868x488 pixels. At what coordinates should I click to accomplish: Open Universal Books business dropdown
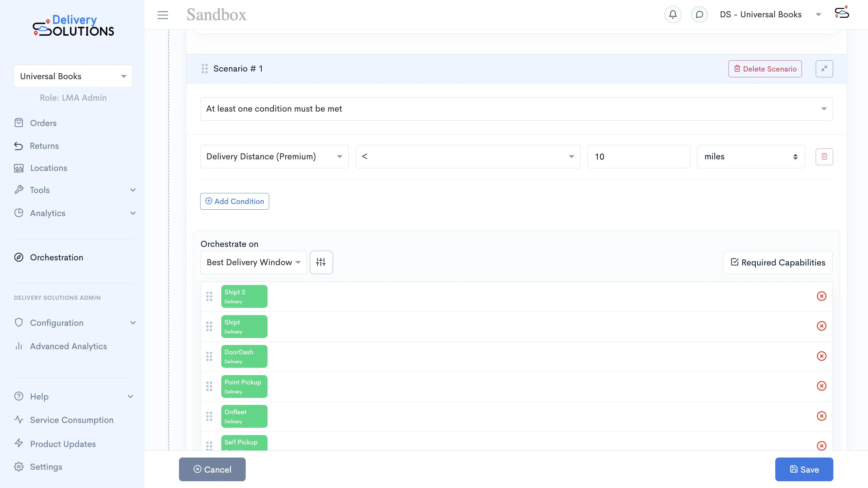[73, 76]
